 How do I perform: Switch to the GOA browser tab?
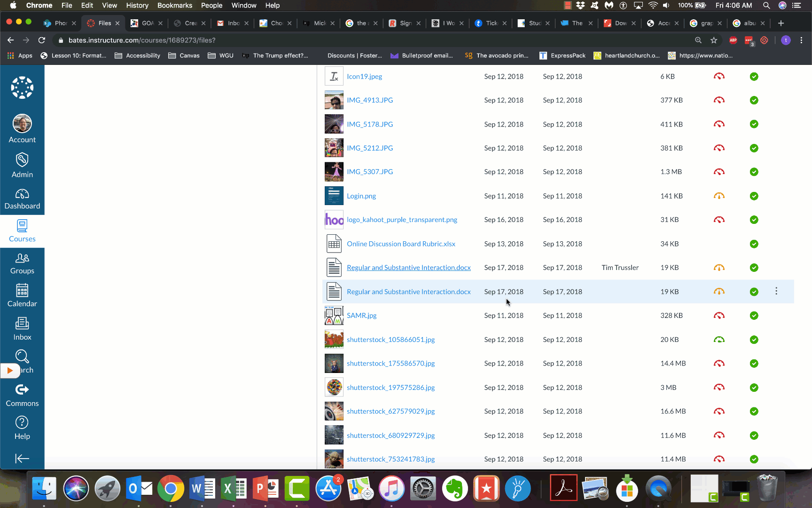tap(146, 23)
